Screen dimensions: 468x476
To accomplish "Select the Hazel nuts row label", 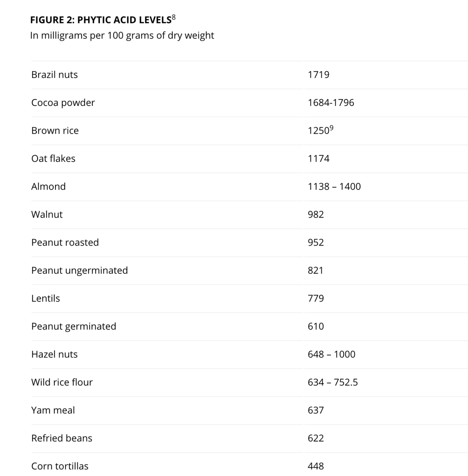I will (x=54, y=354).
